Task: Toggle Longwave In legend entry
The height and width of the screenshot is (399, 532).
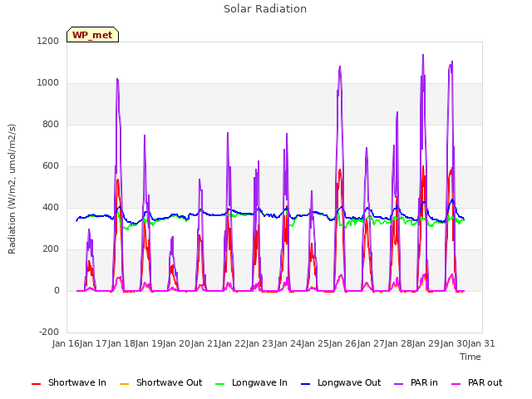Action: 251,382
